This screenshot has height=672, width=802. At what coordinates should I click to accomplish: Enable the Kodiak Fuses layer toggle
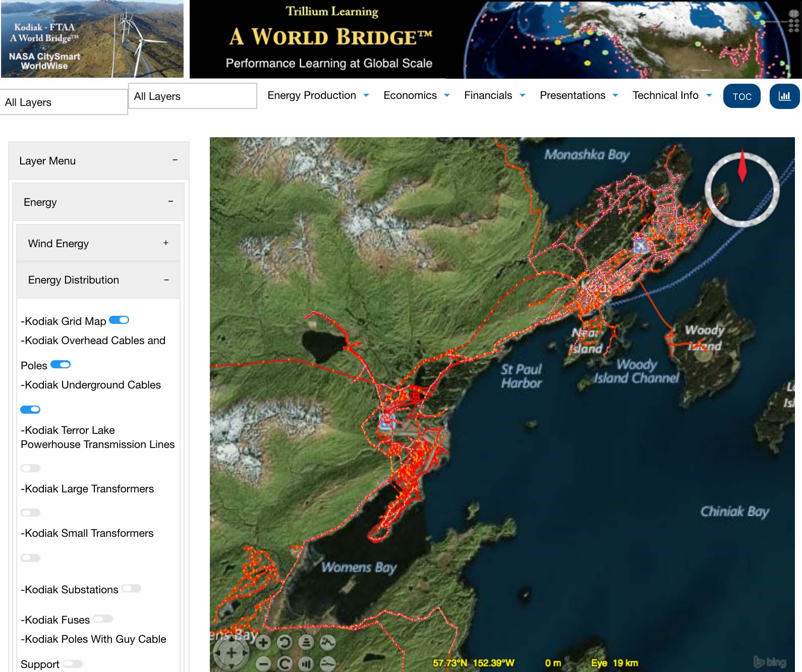[103, 619]
